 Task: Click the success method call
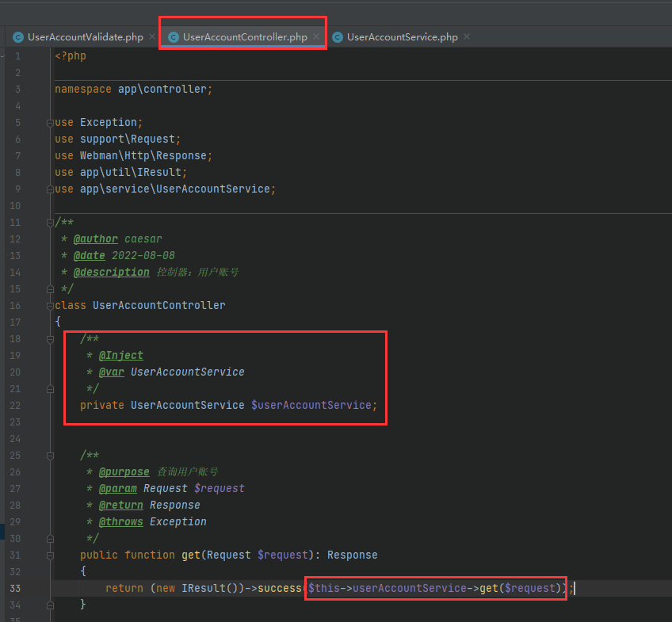tap(280, 588)
